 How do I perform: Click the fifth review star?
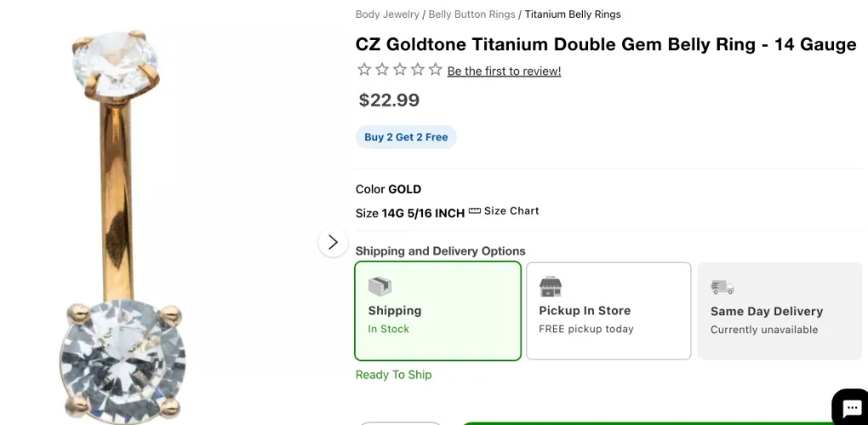tap(435, 70)
